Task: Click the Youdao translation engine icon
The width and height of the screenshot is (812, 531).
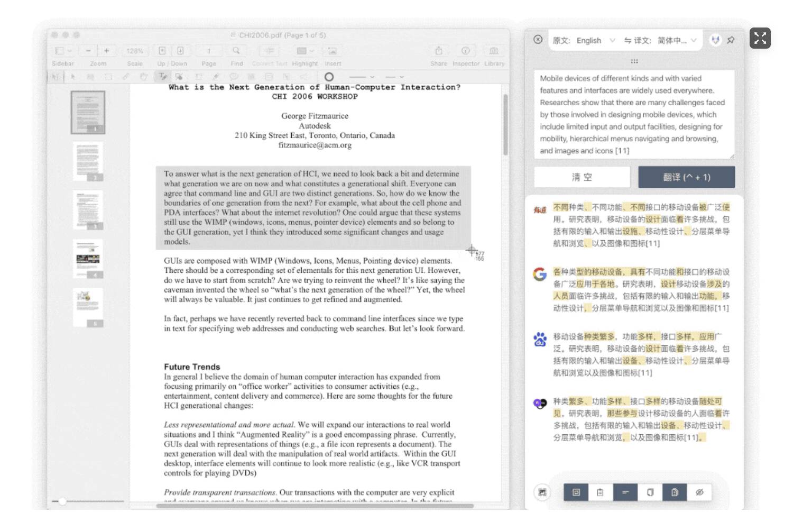Action: (540, 209)
